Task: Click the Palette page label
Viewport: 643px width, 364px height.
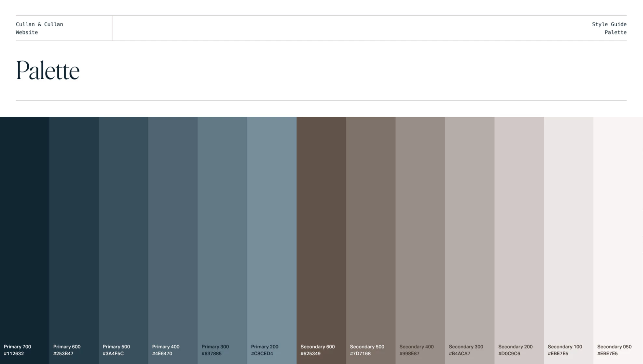Action: tap(616, 32)
